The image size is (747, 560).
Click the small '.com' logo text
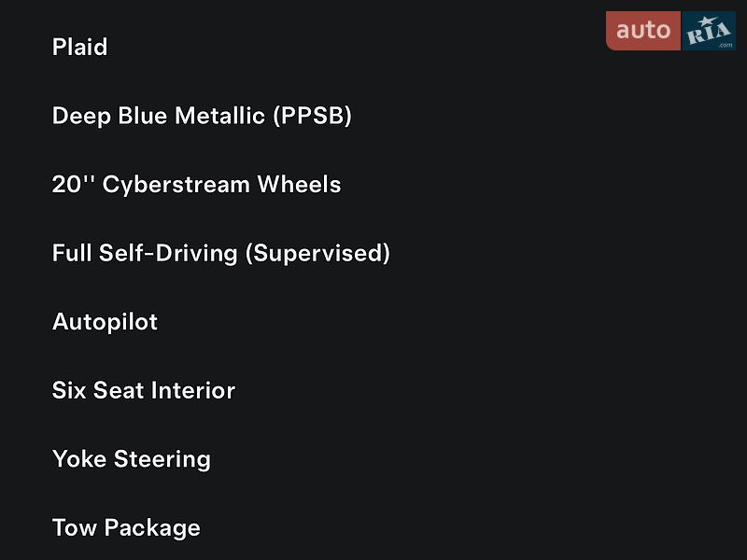coord(726,45)
